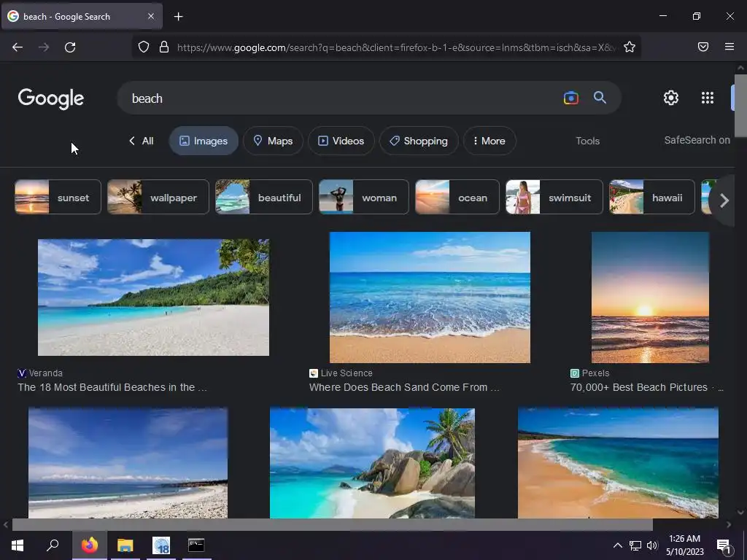Image resolution: width=747 pixels, height=560 pixels.
Task: Save page to Pocket
Action: pos(703,47)
